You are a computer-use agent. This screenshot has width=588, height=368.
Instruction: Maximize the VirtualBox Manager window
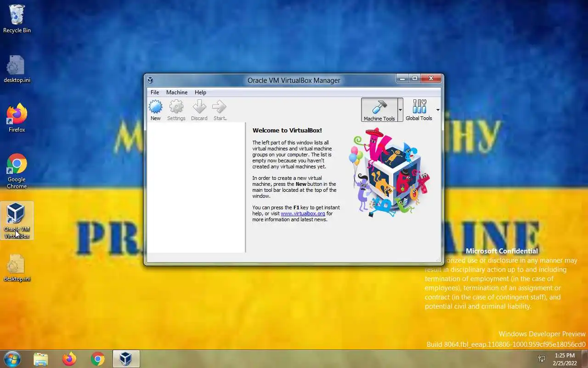pos(414,79)
